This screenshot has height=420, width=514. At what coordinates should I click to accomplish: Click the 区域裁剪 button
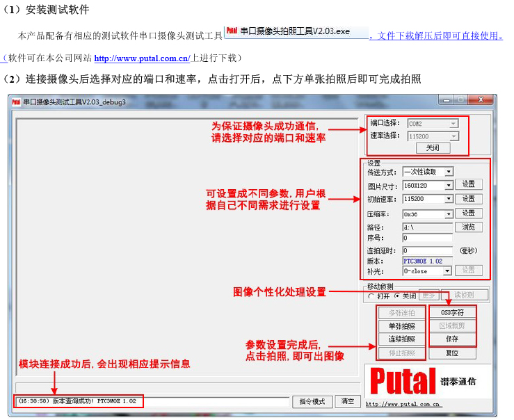[452, 325]
